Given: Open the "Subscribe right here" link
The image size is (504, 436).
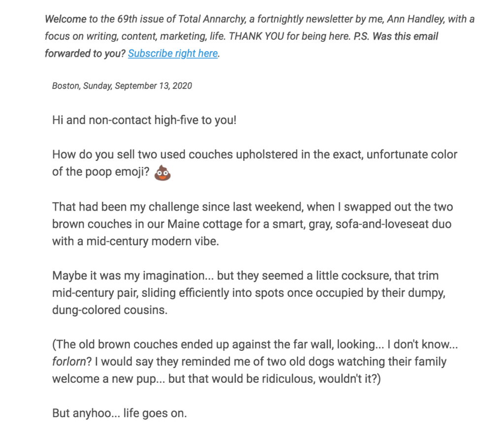Looking at the screenshot, I should [x=173, y=53].
